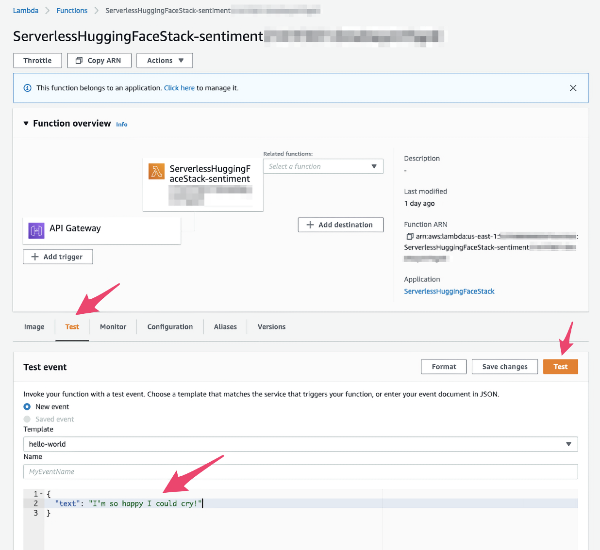Select the Test tab
The image size is (600, 550).
coord(72,326)
